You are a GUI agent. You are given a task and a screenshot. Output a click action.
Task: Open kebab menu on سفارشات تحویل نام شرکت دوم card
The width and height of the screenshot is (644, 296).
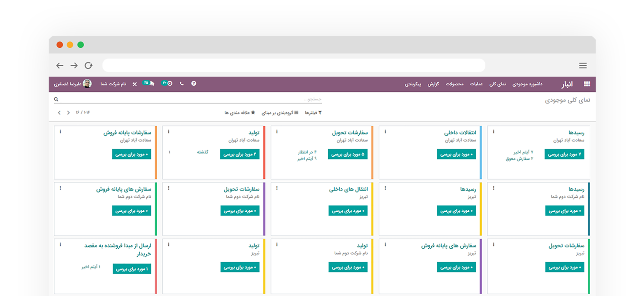[168, 188]
